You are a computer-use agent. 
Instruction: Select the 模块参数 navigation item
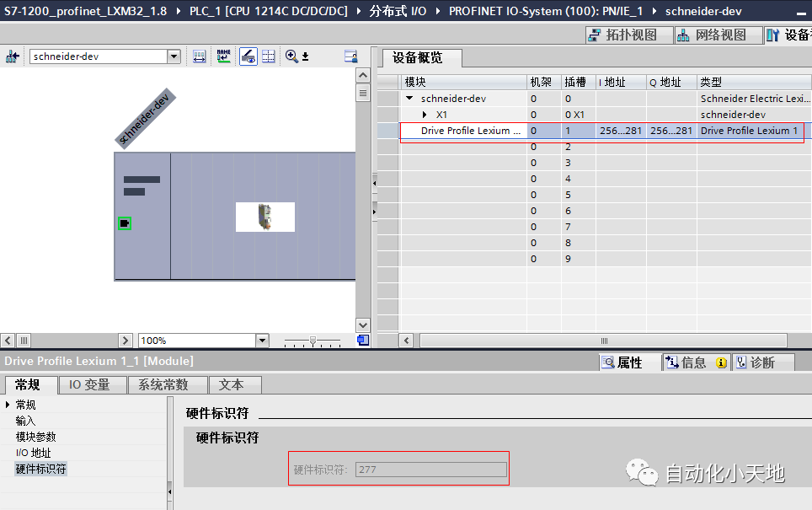click(x=35, y=437)
